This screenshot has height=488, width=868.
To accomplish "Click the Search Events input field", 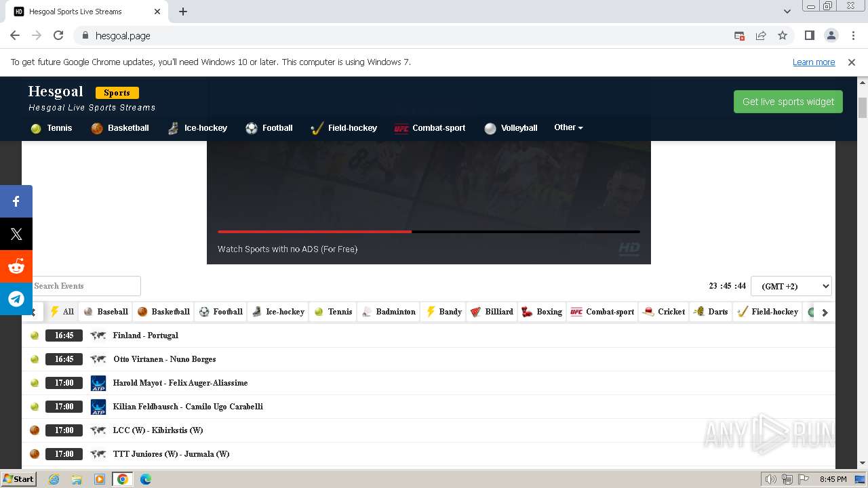I will (85, 286).
